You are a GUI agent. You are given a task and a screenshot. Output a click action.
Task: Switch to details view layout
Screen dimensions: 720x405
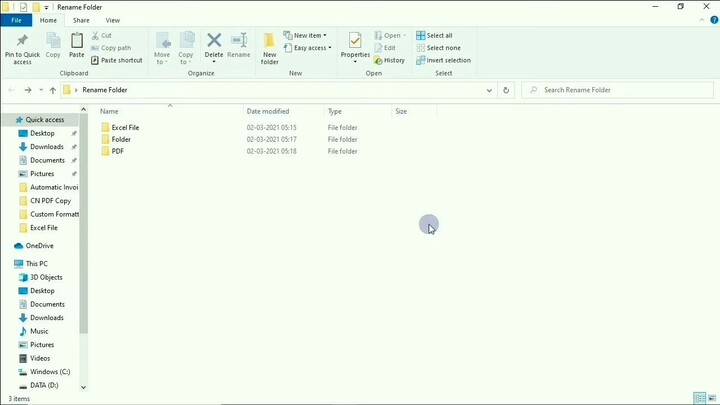tap(700, 398)
